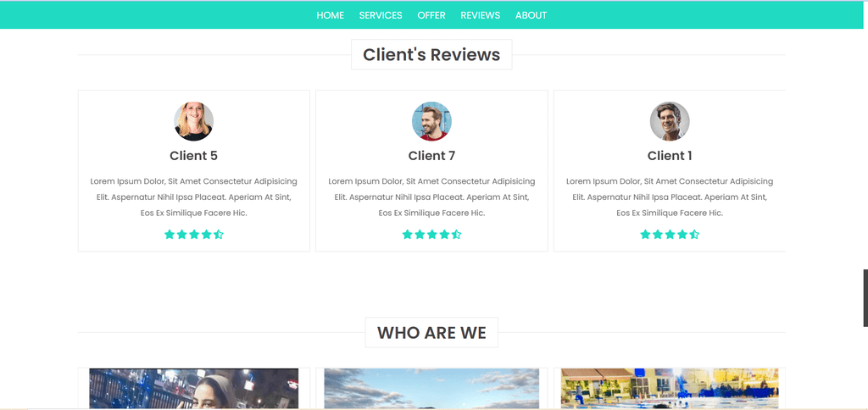Click the half star under Client 1
The width and height of the screenshot is (868, 410).
[x=694, y=235]
